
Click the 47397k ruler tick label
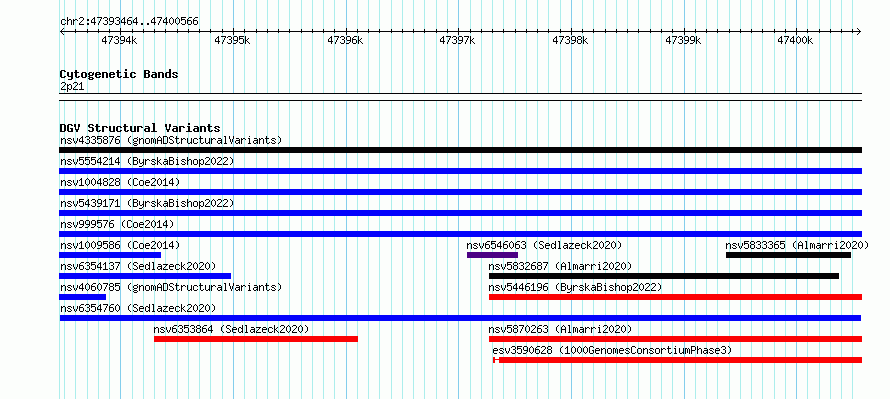(457, 40)
